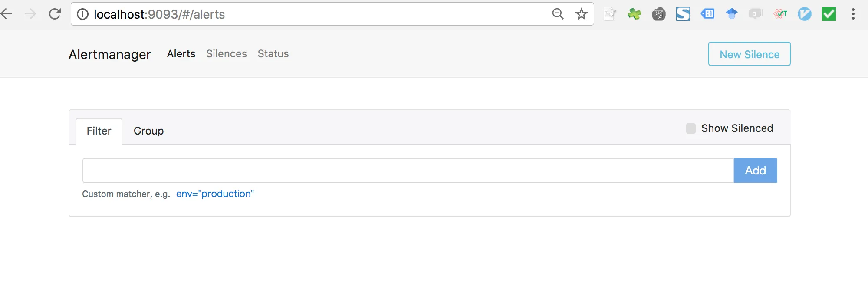Click the Add matcher button
The width and height of the screenshot is (868, 289).
point(756,171)
